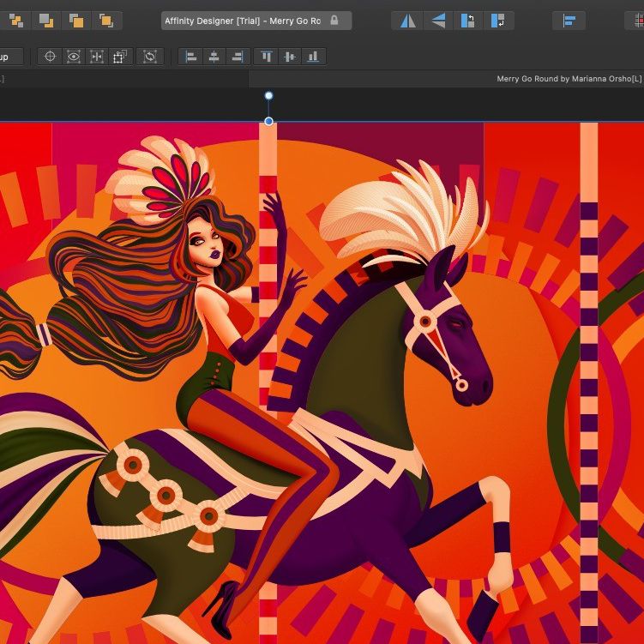Align selected objects to the left
Viewport: 644px width, 644px height.
click(191, 57)
